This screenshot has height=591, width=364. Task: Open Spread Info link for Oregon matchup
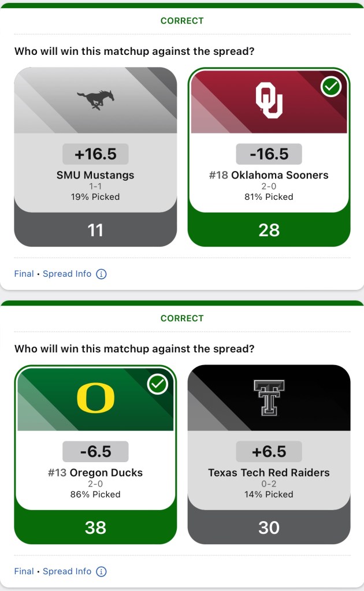point(67,571)
